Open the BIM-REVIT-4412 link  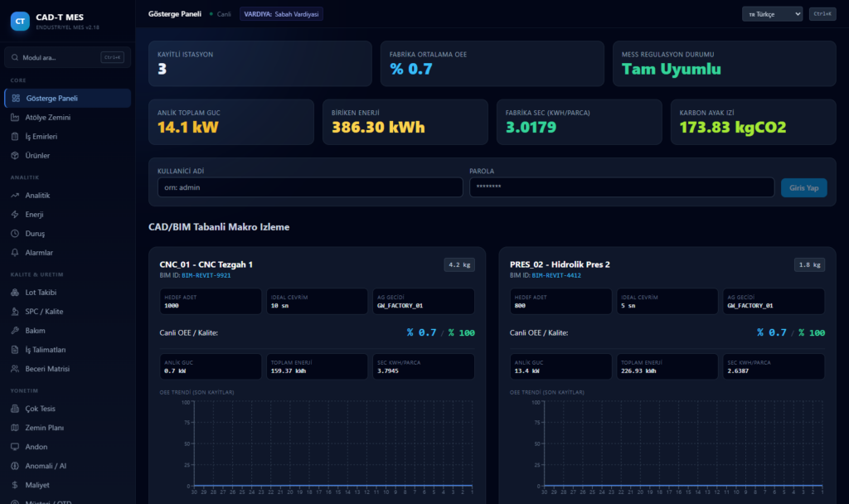click(x=556, y=275)
